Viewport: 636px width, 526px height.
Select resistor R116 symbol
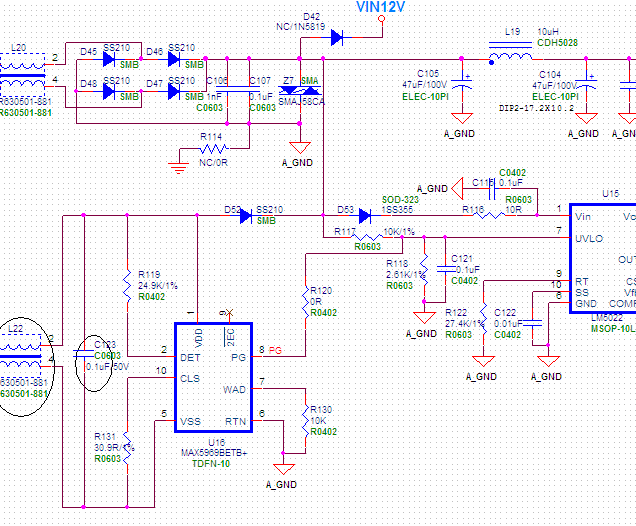[x=489, y=215]
